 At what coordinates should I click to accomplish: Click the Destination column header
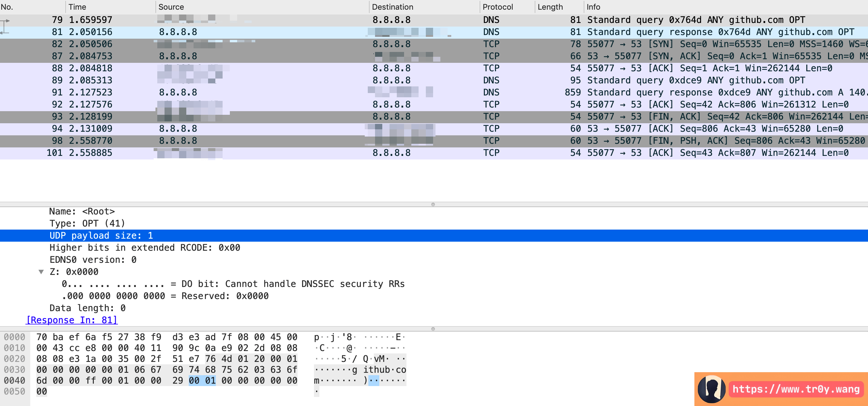392,7
